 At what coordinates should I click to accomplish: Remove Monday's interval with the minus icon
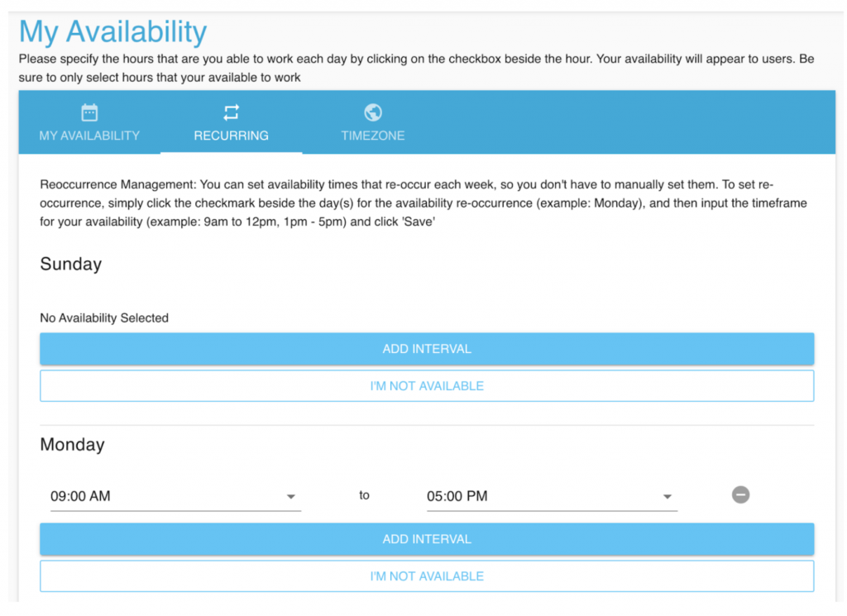[740, 494]
